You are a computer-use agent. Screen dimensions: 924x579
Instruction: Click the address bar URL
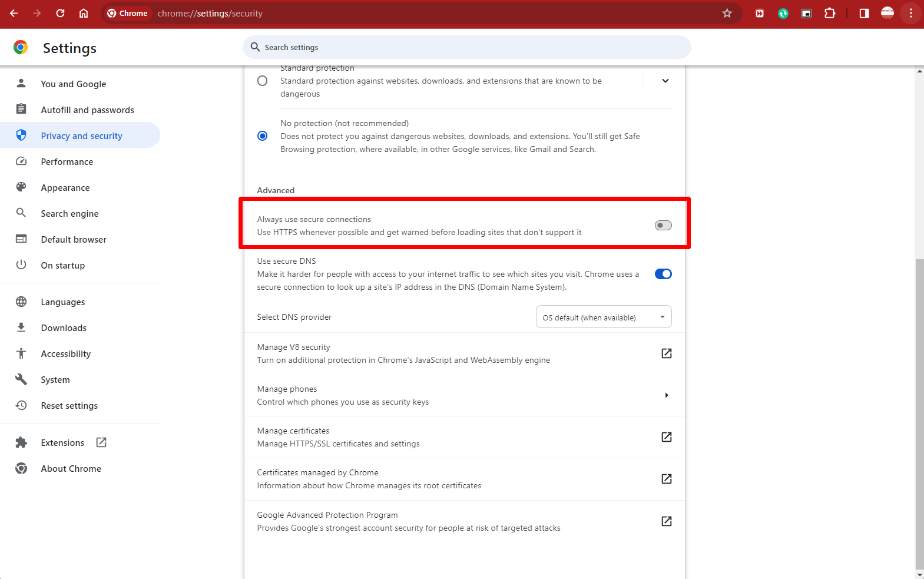(x=210, y=13)
